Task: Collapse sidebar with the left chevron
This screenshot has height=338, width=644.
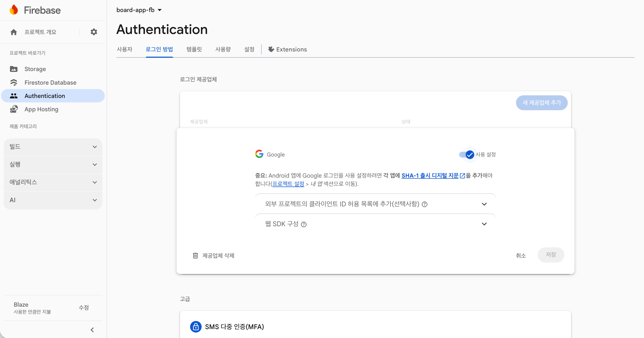Action: pos(92,330)
